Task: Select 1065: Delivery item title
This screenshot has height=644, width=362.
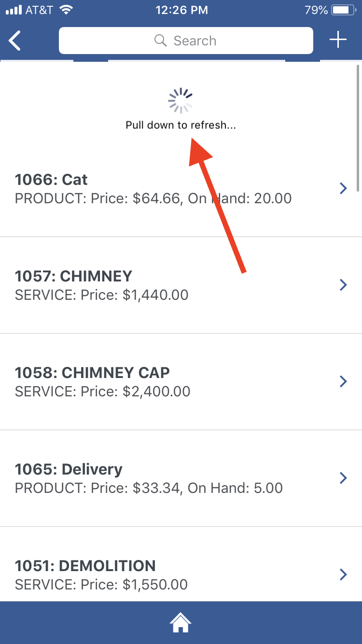Action: point(69,469)
